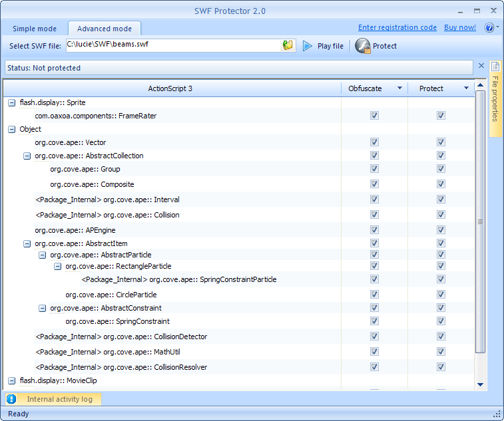Open Internal activity log panel
504x421 pixels.
(x=53, y=399)
